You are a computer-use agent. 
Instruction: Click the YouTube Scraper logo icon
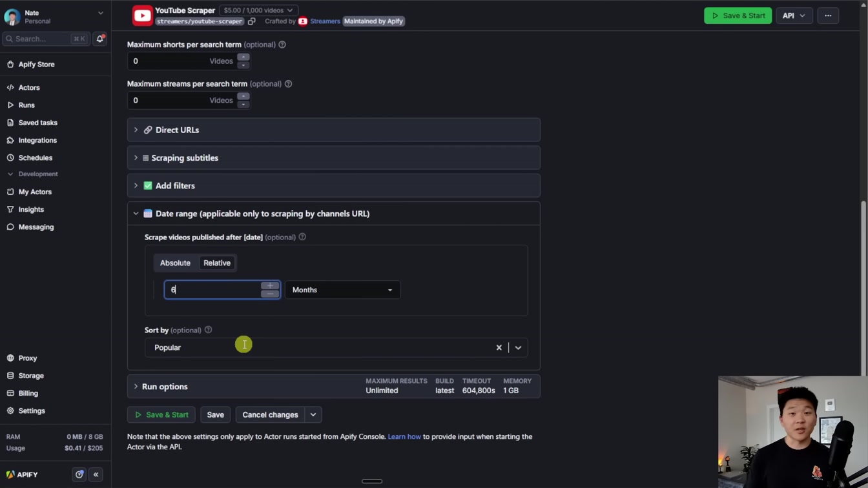click(143, 15)
